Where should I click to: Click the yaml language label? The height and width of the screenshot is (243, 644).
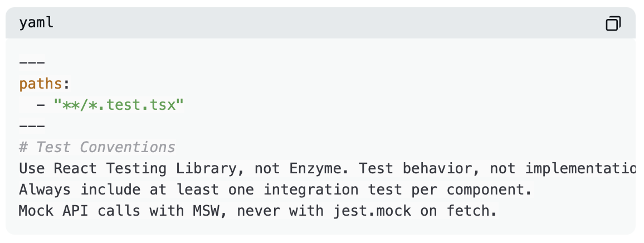click(36, 23)
